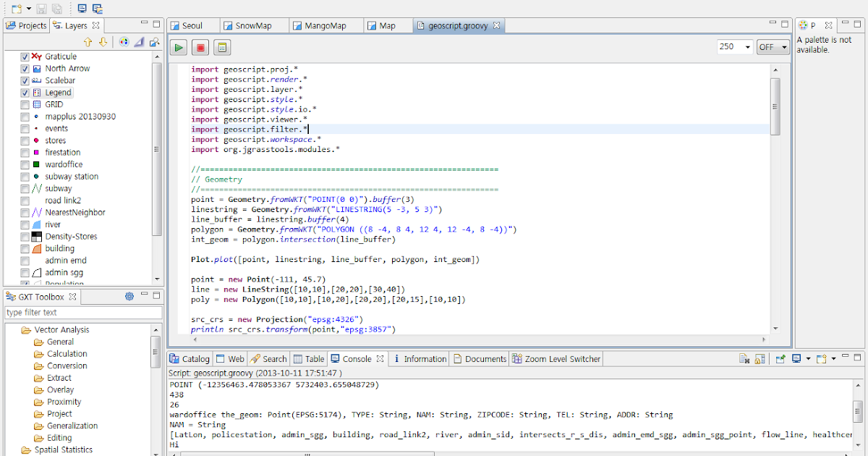Toggle visibility of the Legend layer

point(27,92)
